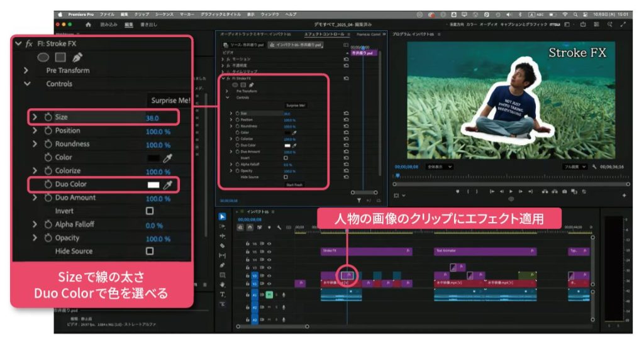Create ellipse mask under enlarged Stroke FX

pyautogui.click(x=43, y=57)
